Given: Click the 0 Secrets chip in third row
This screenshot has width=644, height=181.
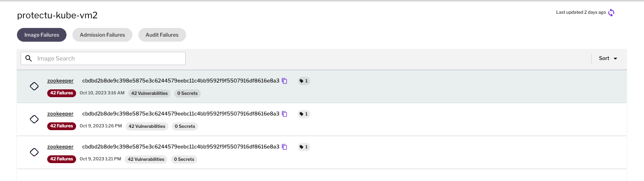Looking at the screenshot, I should [x=184, y=159].
